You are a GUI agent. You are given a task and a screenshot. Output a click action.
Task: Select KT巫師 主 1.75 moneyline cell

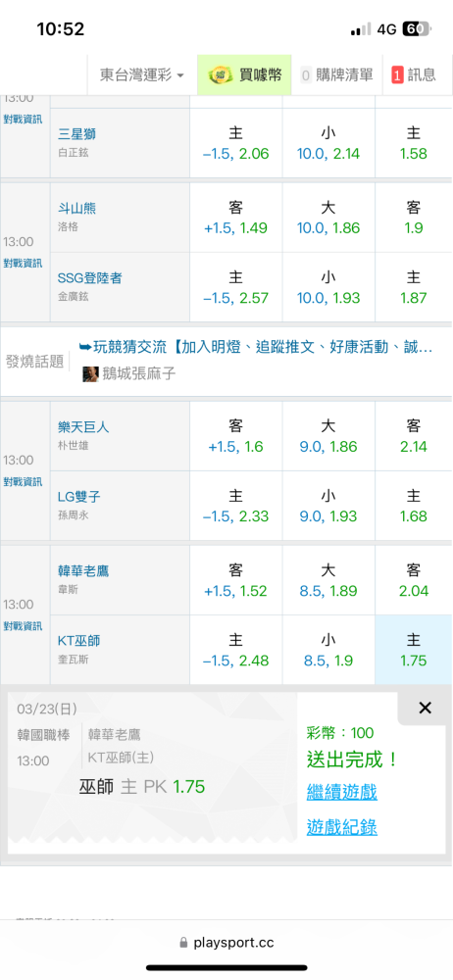point(414,650)
